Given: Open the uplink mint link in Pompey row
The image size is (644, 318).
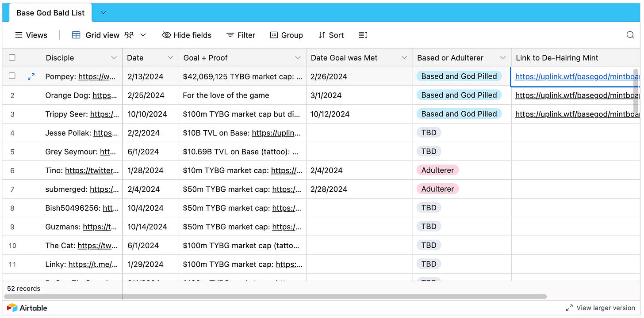Looking at the screenshot, I should 577,76.
